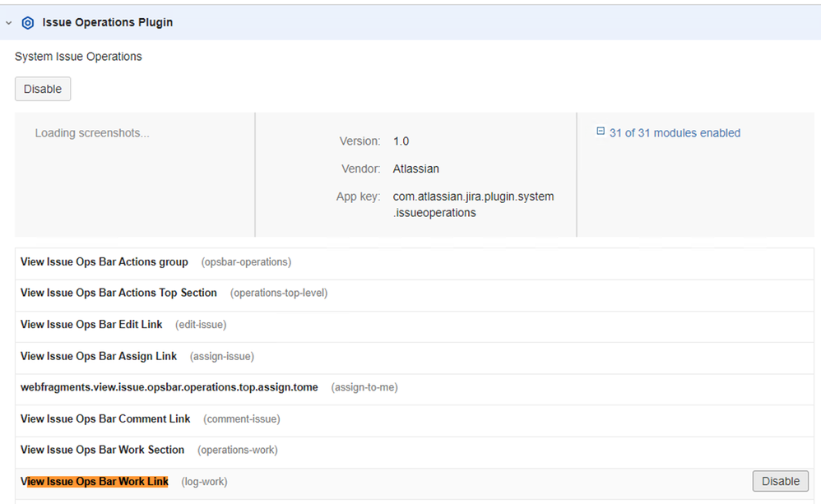The image size is (821, 504).
Task: Click the (assign-issue) module key
Action: (222, 356)
